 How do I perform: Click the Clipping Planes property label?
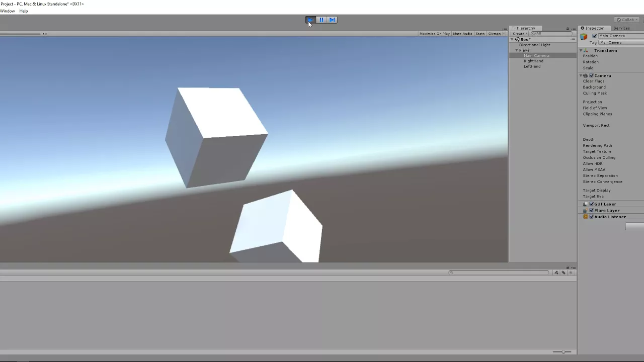[x=597, y=114]
